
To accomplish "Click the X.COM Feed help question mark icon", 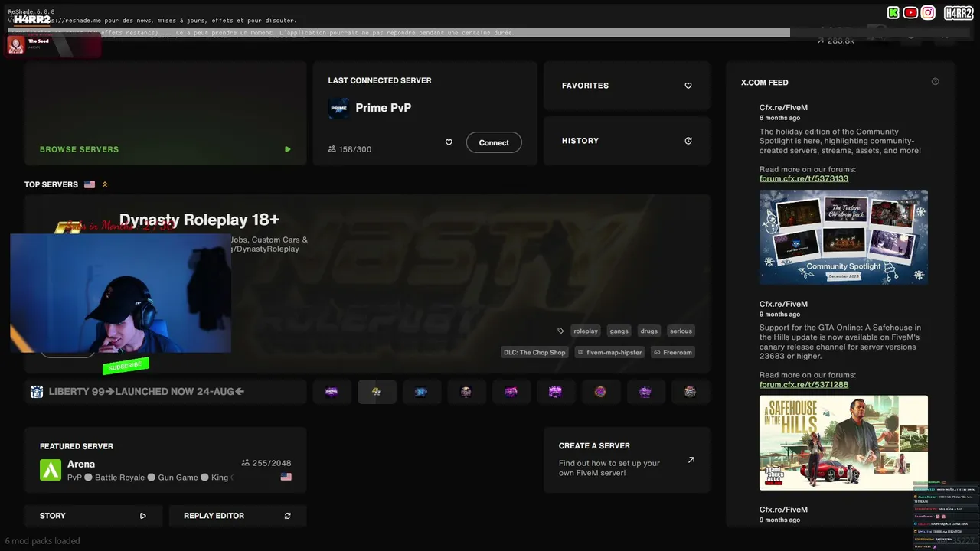I will coord(935,82).
